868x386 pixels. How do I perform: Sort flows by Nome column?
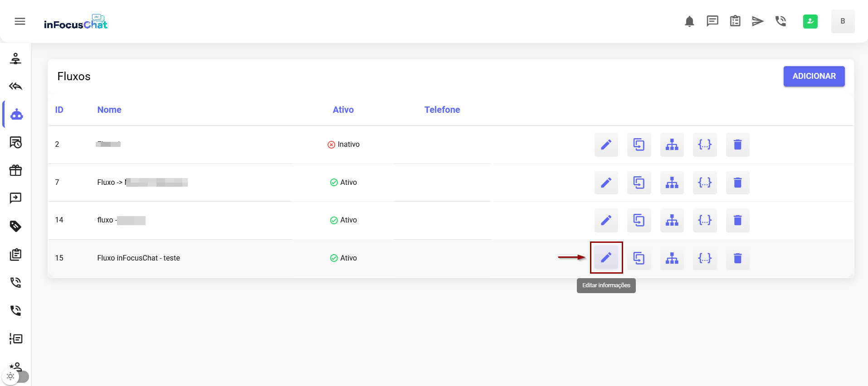[109, 110]
